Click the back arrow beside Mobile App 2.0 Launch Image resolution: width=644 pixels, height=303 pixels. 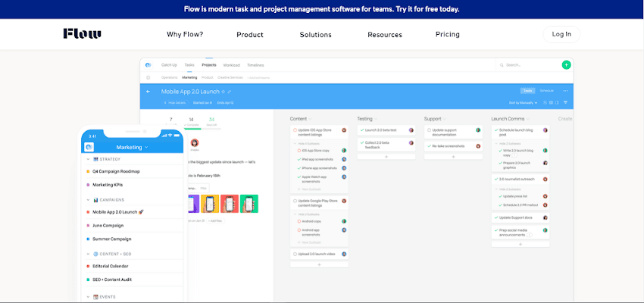tap(148, 92)
